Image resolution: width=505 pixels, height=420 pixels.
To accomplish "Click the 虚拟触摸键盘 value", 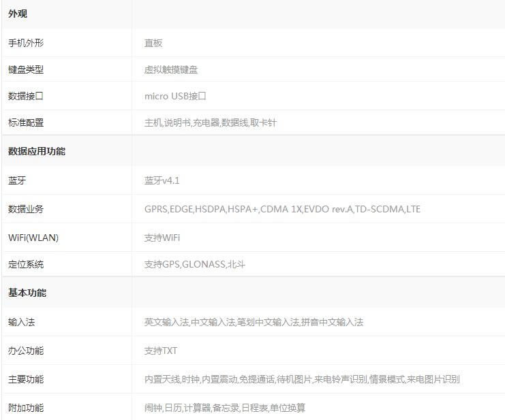I will click(171, 69).
